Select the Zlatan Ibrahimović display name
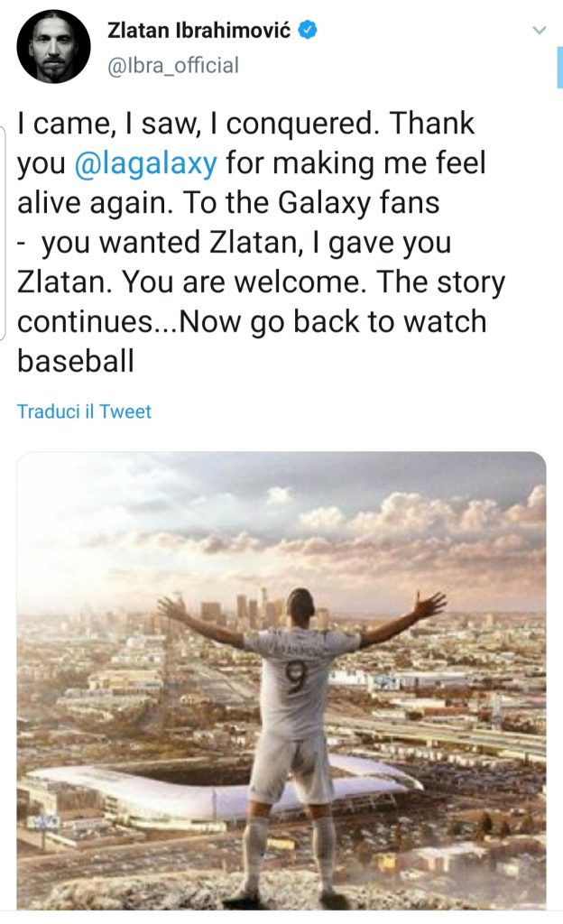Screen dimensions: 563x924 tap(199, 30)
